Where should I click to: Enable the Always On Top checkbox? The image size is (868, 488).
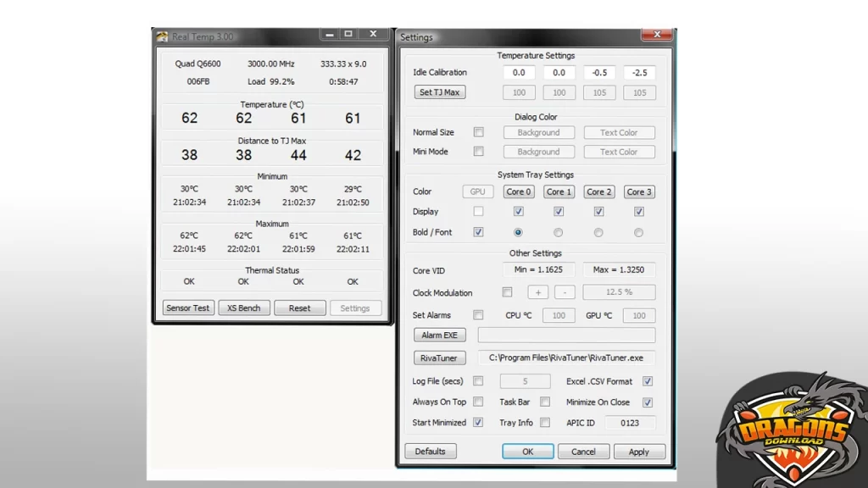478,402
